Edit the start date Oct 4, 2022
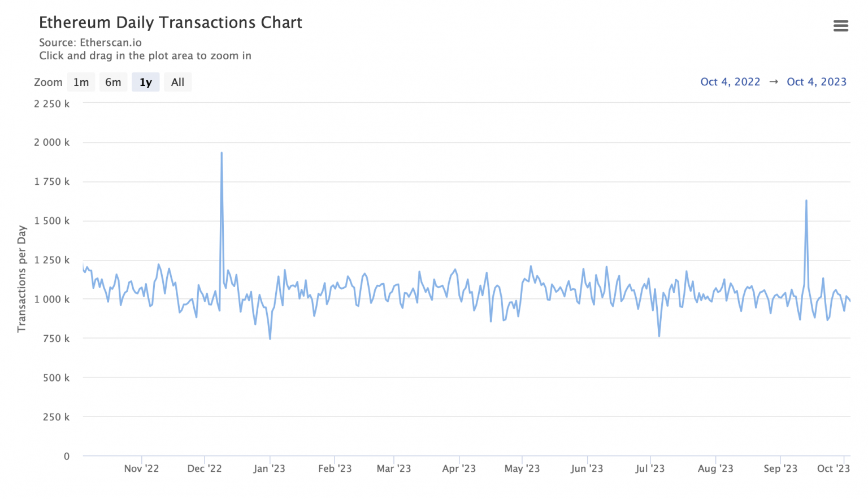868x499 pixels. pos(730,82)
